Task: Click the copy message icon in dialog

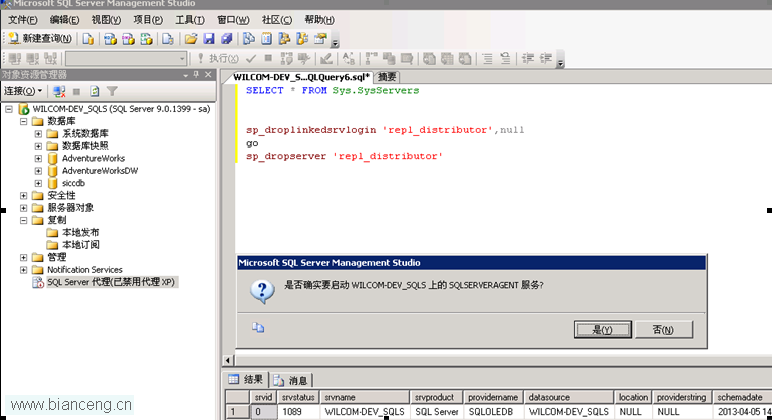Action: click(258, 327)
